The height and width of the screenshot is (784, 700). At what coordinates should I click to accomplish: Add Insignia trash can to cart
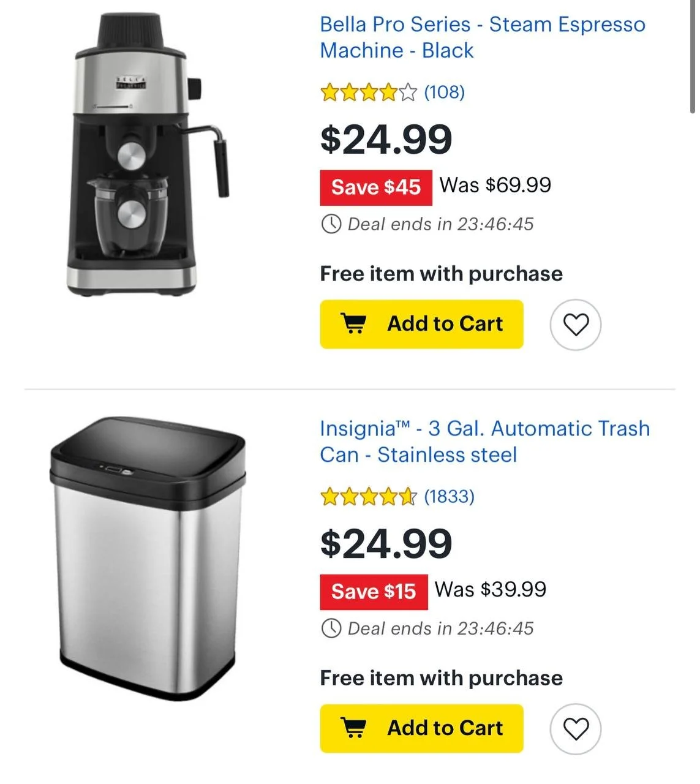(x=421, y=728)
